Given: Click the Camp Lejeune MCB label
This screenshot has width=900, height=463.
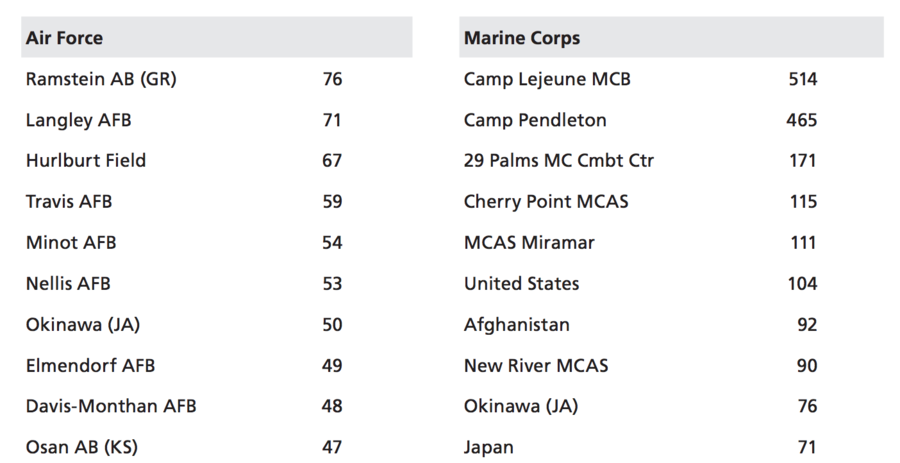Looking at the screenshot, I should [547, 79].
